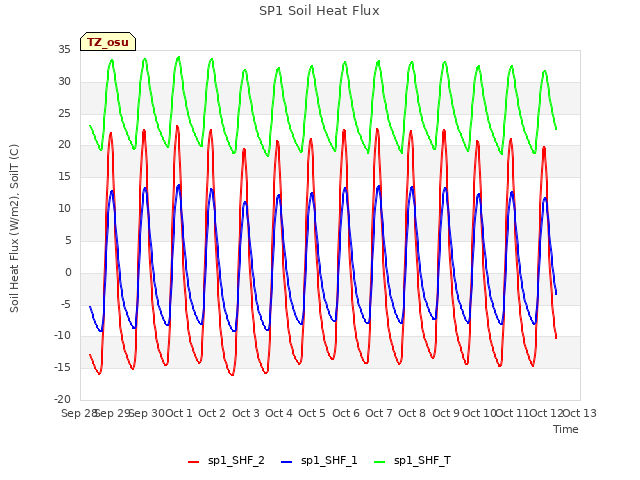The height and width of the screenshot is (480, 640).
Task: Click the TZ_osu annotation label
Action: coord(108,42)
